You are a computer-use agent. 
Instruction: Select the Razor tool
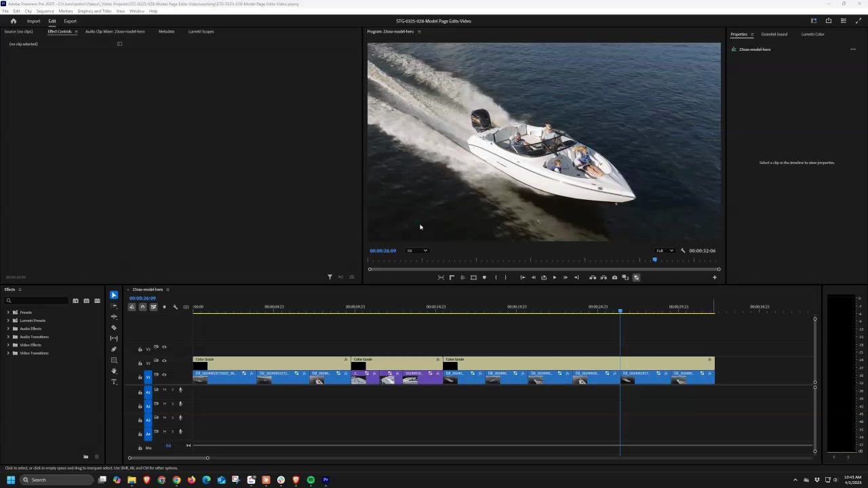point(114,327)
